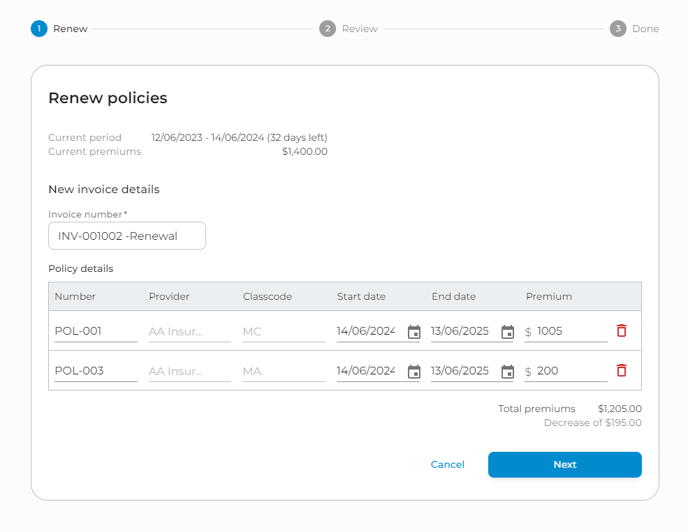
Task: Edit the Invoice number field
Action: tap(127, 236)
